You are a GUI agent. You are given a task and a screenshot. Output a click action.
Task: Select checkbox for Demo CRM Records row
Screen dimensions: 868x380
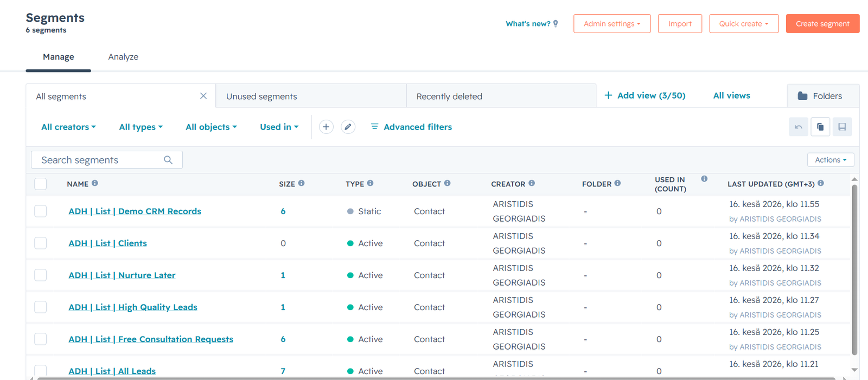coord(41,211)
